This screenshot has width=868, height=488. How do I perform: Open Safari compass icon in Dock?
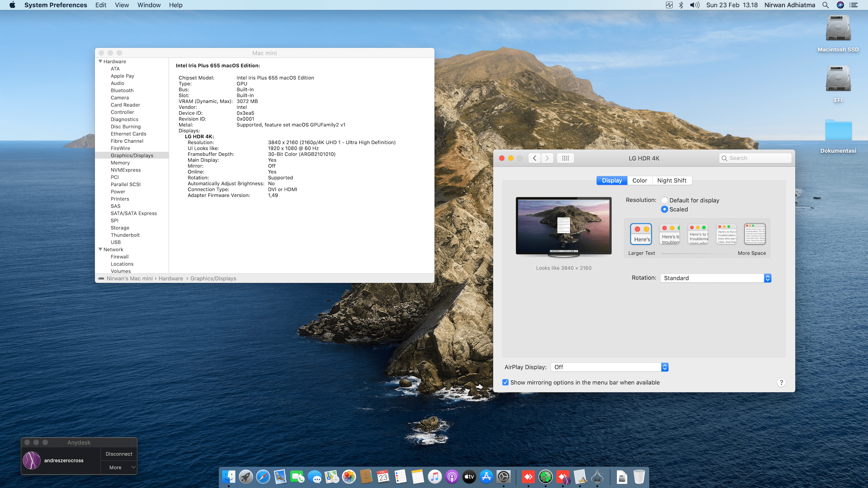[263, 477]
